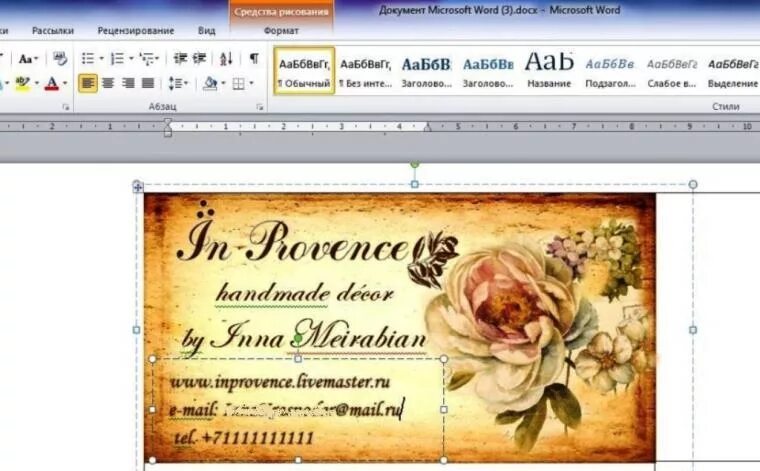
Task: Click the 'handmade décor' text
Action: pos(304,293)
